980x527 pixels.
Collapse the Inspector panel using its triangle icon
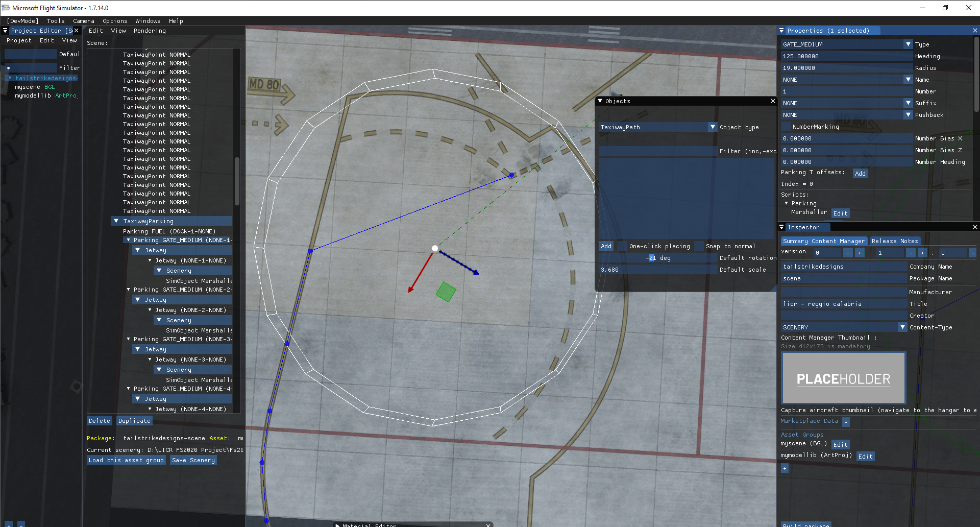tap(781, 227)
